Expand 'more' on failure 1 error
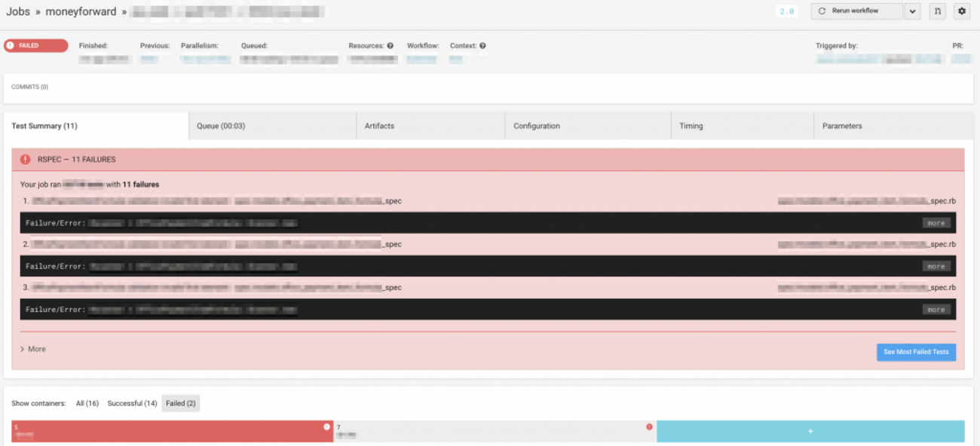 pyautogui.click(x=936, y=223)
